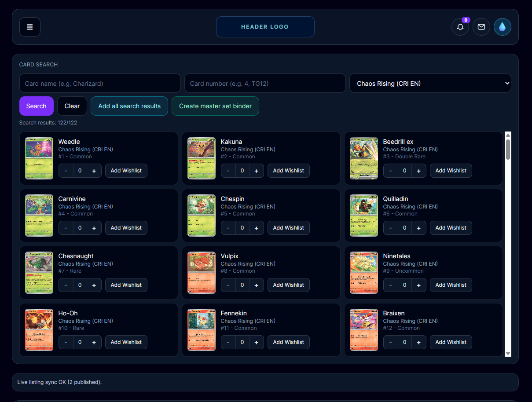Increase Ninetales quantity with plus
This screenshot has width=532, height=402.
(x=418, y=285)
